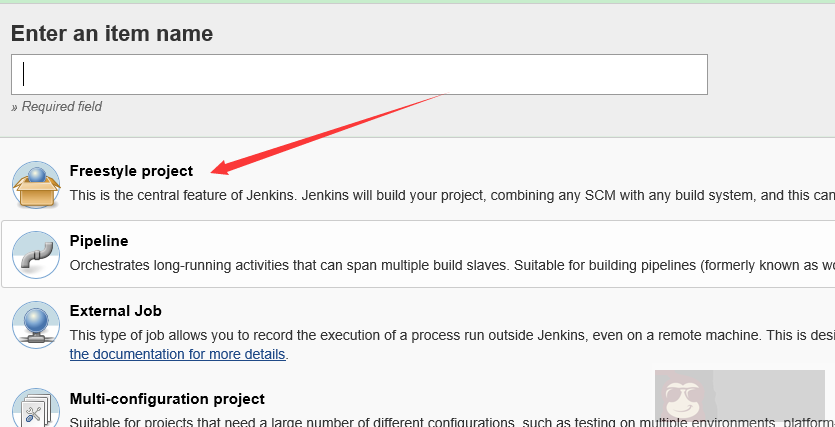Pick the Multi-configuration project icon
The width and height of the screenshot is (835, 427).
pos(36,408)
